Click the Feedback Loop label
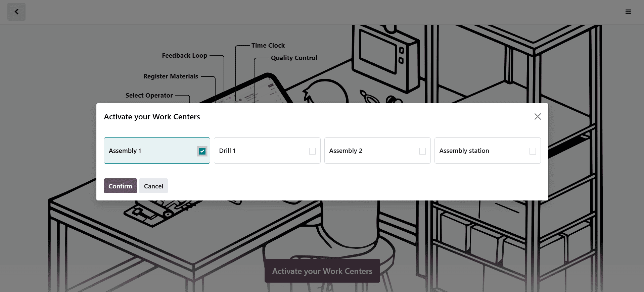The image size is (644, 292). pos(184,55)
